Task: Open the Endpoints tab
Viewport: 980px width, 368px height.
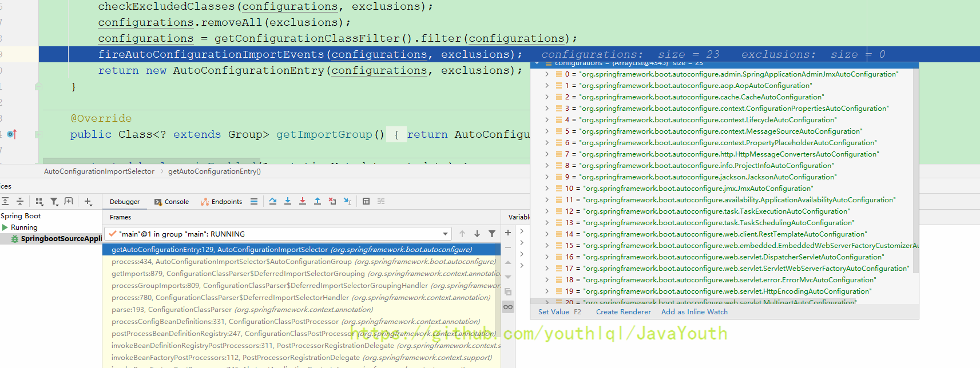Action: (x=221, y=202)
